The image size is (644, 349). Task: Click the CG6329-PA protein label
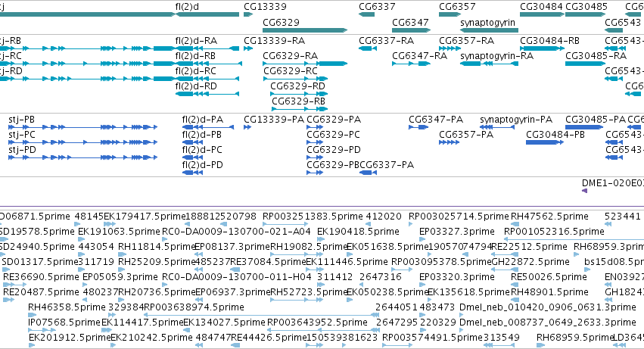click(334, 120)
